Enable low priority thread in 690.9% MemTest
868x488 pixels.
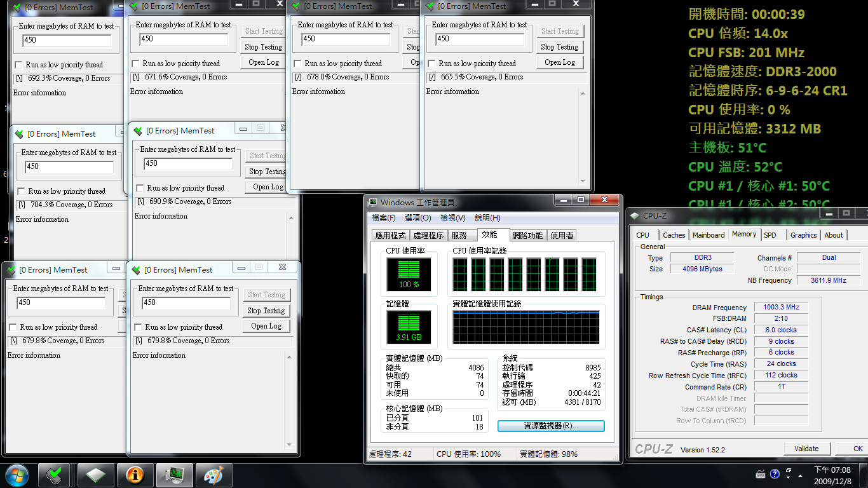tap(140, 188)
